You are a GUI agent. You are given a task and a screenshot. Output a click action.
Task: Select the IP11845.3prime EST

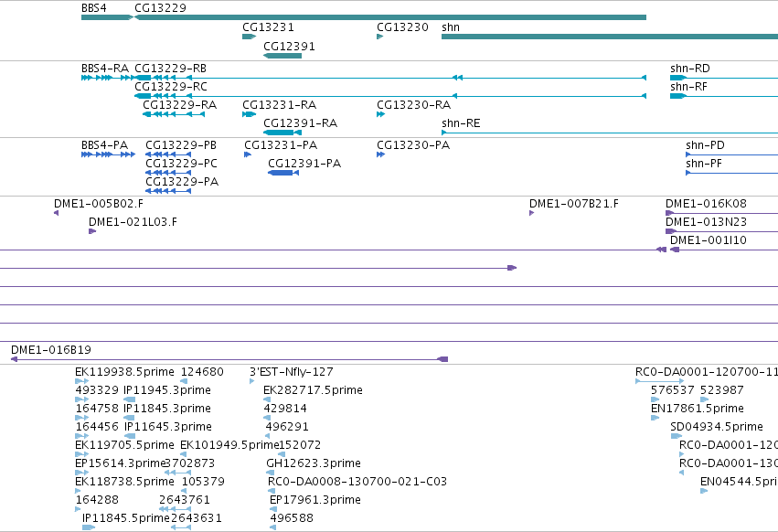pyautogui.click(x=129, y=418)
